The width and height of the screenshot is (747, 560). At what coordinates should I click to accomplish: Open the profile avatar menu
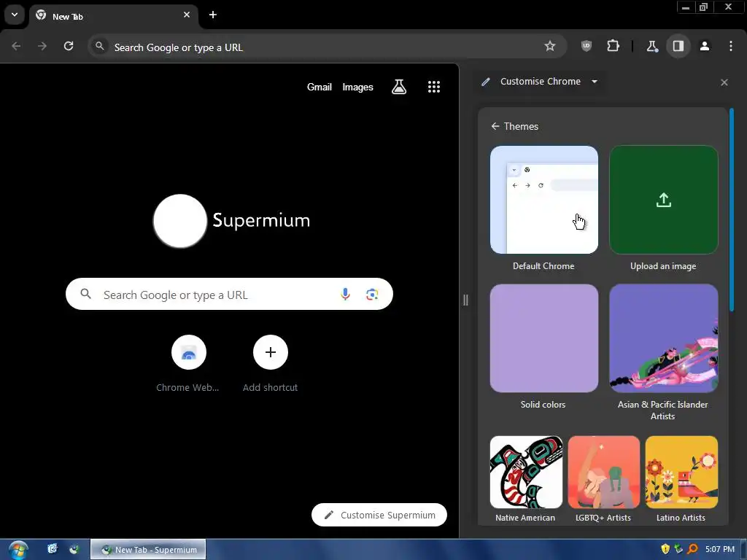pos(705,46)
